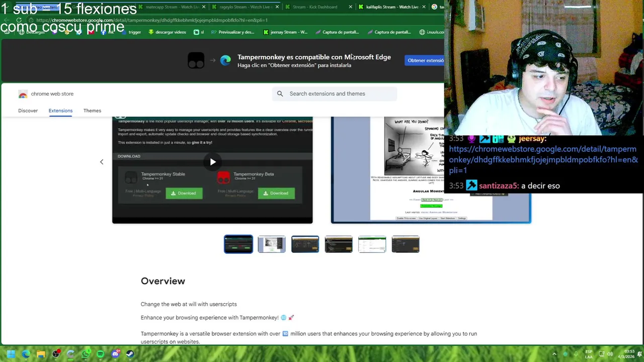Open Steam from the taskbar
The image size is (644, 362).
tap(130, 354)
